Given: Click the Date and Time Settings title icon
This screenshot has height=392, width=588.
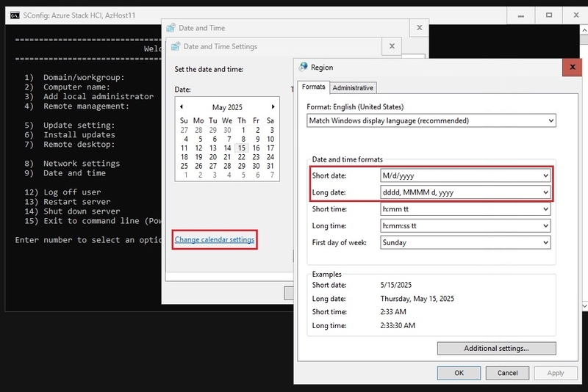Looking at the screenshot, I should (176, 46).
